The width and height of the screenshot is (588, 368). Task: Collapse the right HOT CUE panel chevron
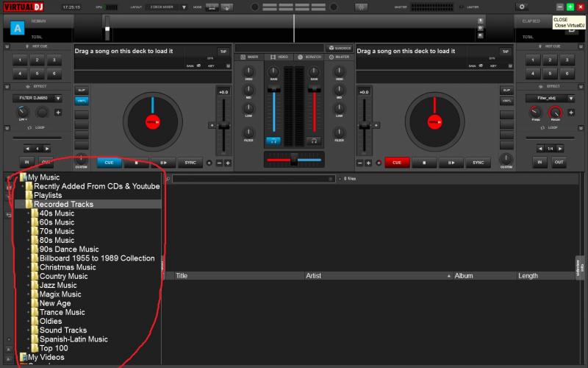coord(581,46)
